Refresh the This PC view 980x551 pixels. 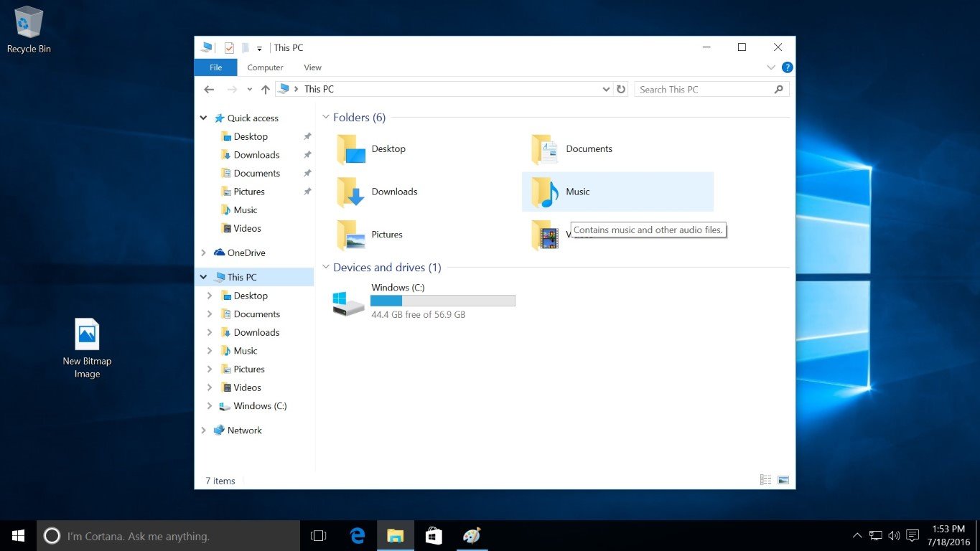tap(621, 90)
